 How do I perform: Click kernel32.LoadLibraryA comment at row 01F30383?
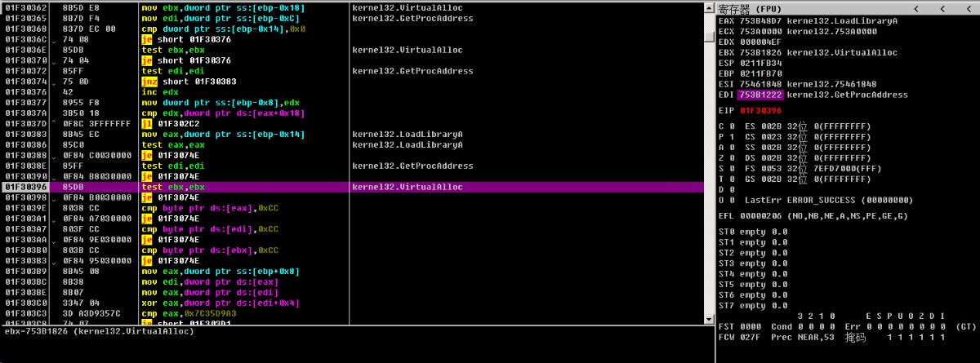(408, 135)
